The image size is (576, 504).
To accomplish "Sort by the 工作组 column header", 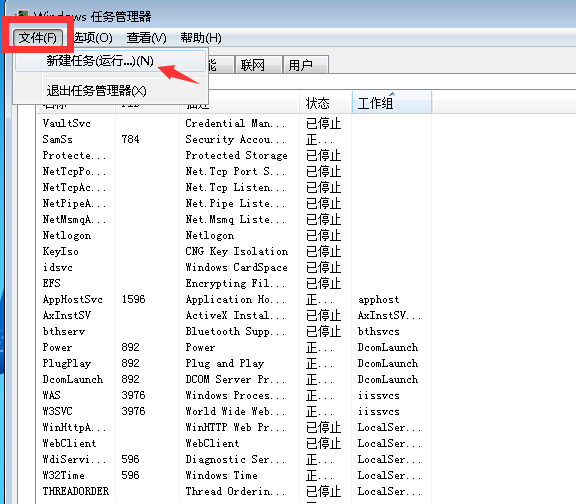I will pyautogui.click(x=392, y=102).
